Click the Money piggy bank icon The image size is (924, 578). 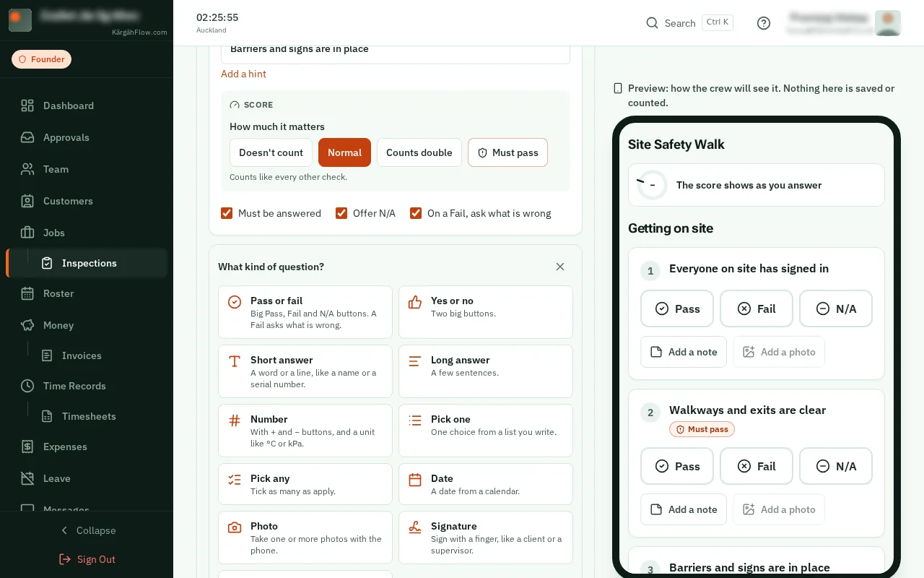tap(27, 325)
